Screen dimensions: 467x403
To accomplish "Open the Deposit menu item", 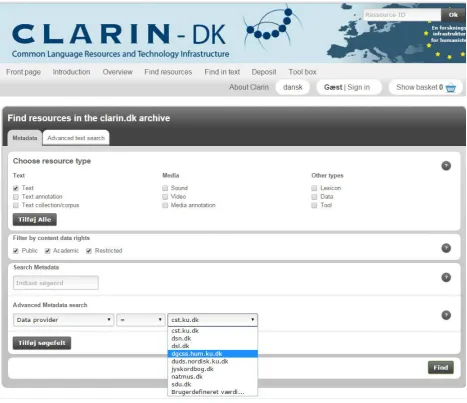I will [264, 72].
